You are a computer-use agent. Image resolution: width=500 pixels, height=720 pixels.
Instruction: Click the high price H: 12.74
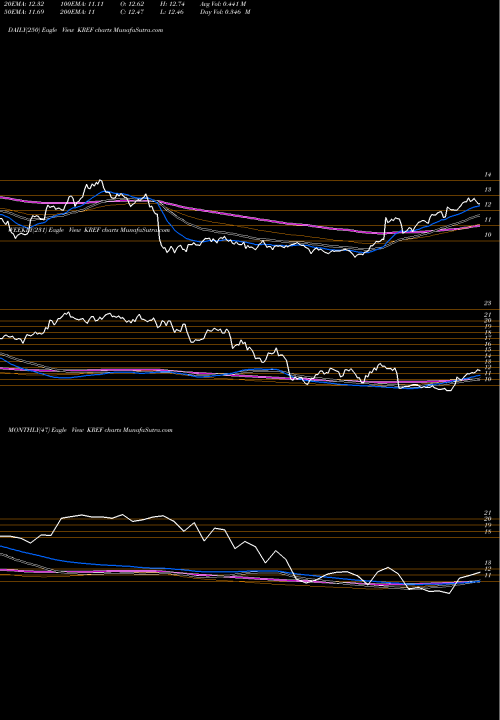[173, 3]
